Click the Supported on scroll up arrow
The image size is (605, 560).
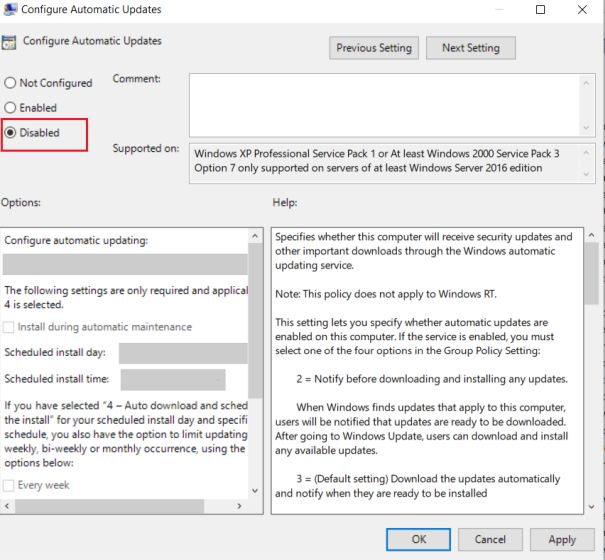point(586,152)
